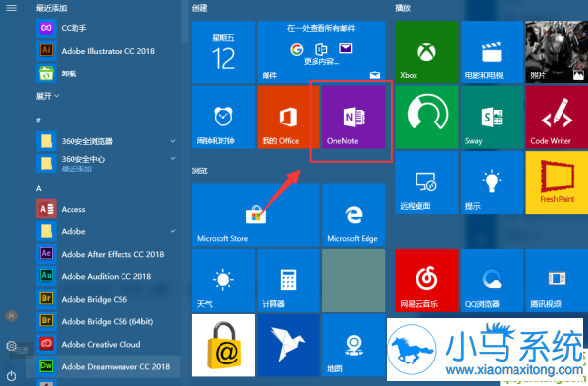Open the OneNote tile
This screenshot has height=386, width=588.
(354, 118)
